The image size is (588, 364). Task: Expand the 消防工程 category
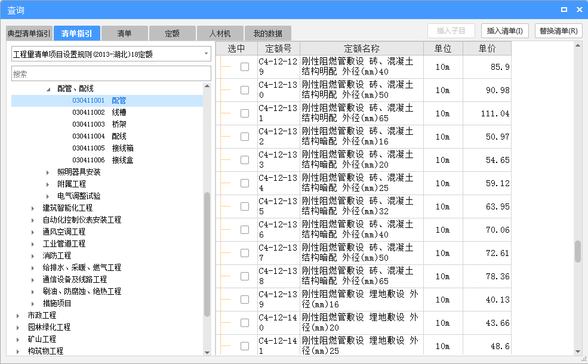pyautogui.click(x=34, y=254)
